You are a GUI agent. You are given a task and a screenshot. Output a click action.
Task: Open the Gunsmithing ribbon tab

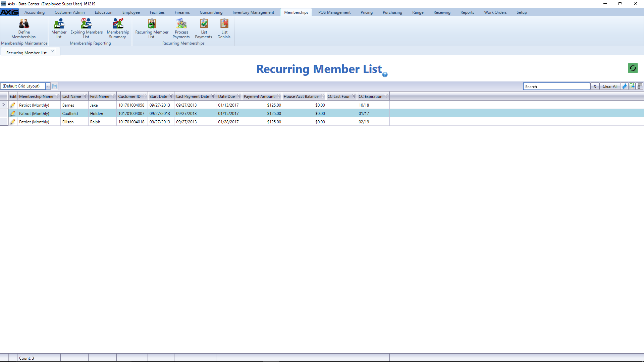(211, 12)
